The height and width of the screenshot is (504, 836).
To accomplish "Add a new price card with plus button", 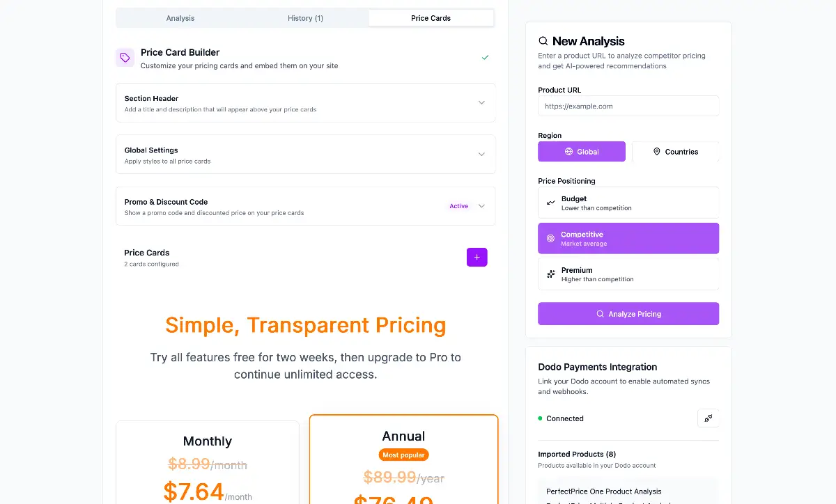I will pos(477,258).
